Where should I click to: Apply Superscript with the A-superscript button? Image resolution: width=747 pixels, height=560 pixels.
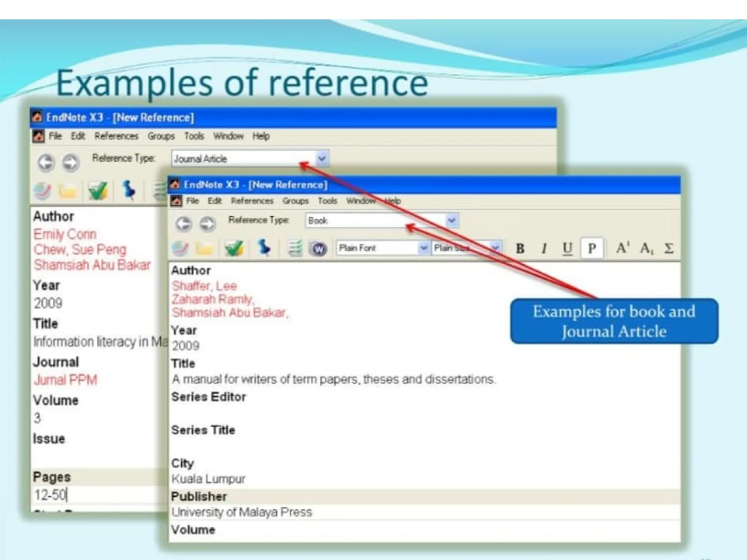click(x=623, y=248)
